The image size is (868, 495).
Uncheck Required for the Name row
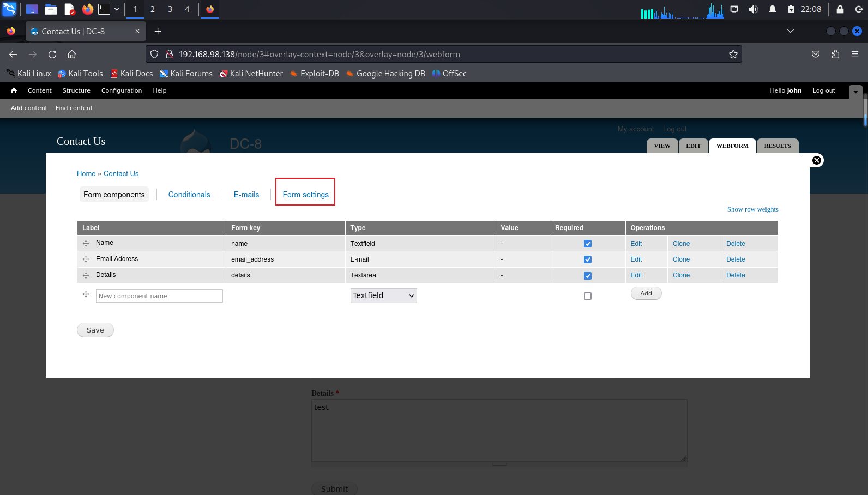click(x=588, y=244)
